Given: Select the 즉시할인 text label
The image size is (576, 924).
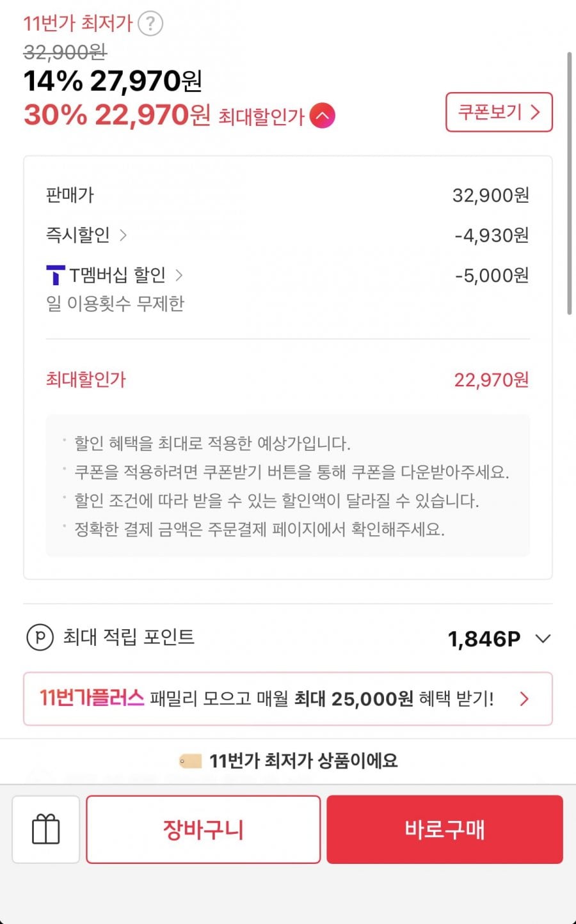Looking at the screenshot, I should tap(77, 235).
